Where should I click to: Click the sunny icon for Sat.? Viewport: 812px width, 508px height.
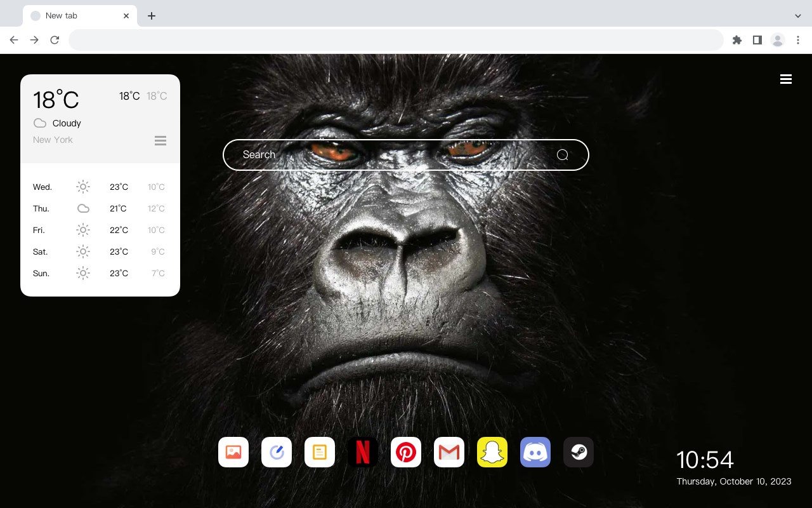click(83, 251)
